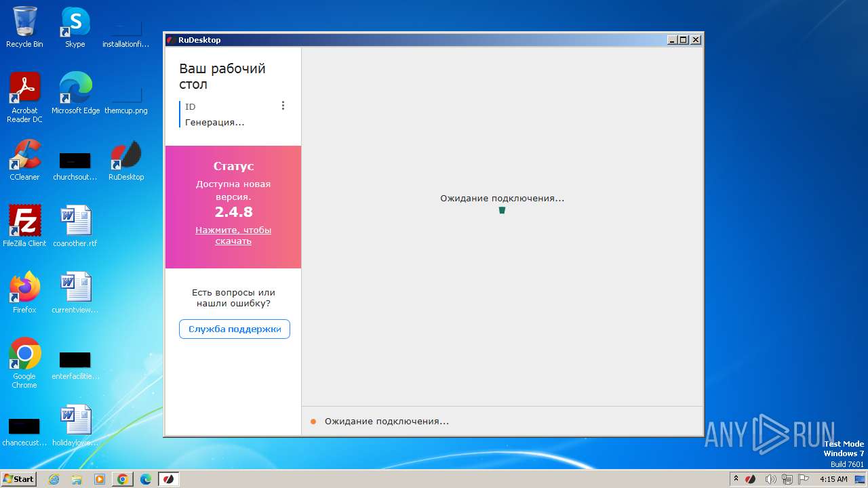
Task: Click the orange connection status dot
Action: tap(313, 422)
